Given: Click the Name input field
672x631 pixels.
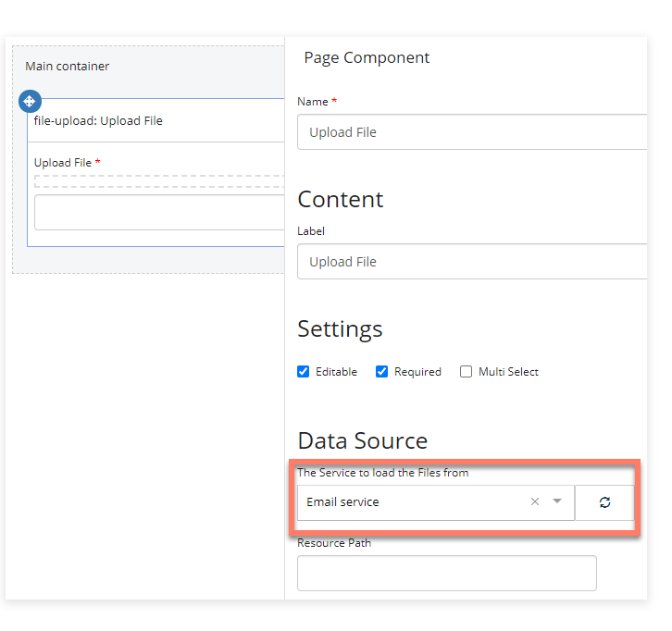Looking at the screenshot, I should tap(472, 132).
